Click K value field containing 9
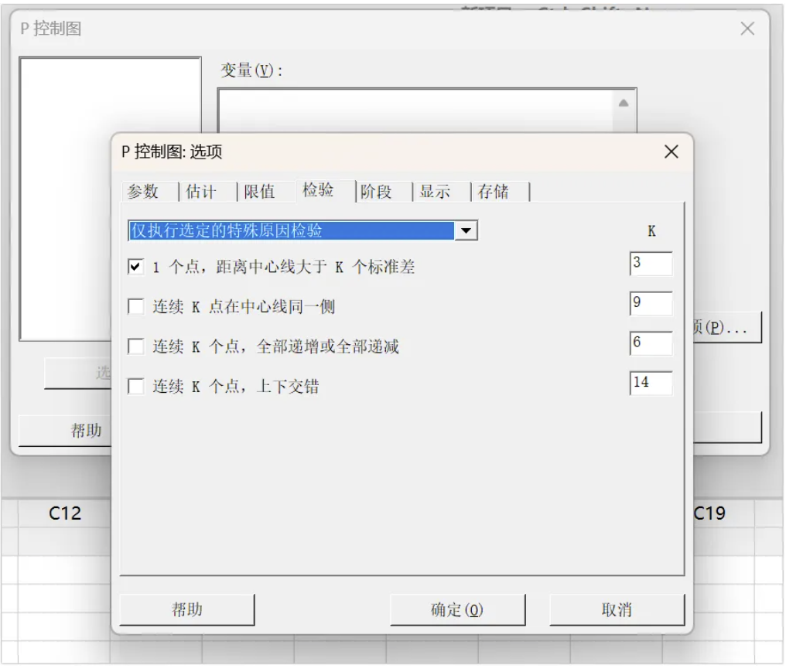This screenshot has height=672, width=786. 651,304
